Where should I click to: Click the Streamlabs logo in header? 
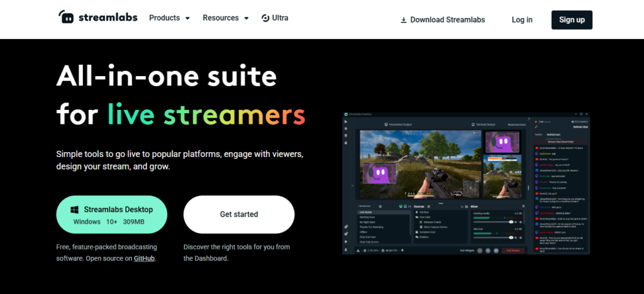coord(97,17)
